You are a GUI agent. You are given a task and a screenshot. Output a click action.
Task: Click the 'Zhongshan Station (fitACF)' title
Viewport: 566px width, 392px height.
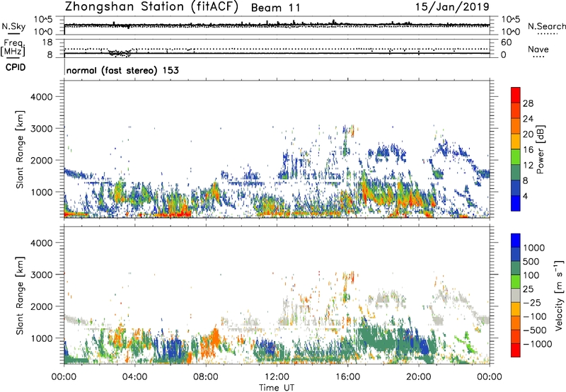point(151,7)
